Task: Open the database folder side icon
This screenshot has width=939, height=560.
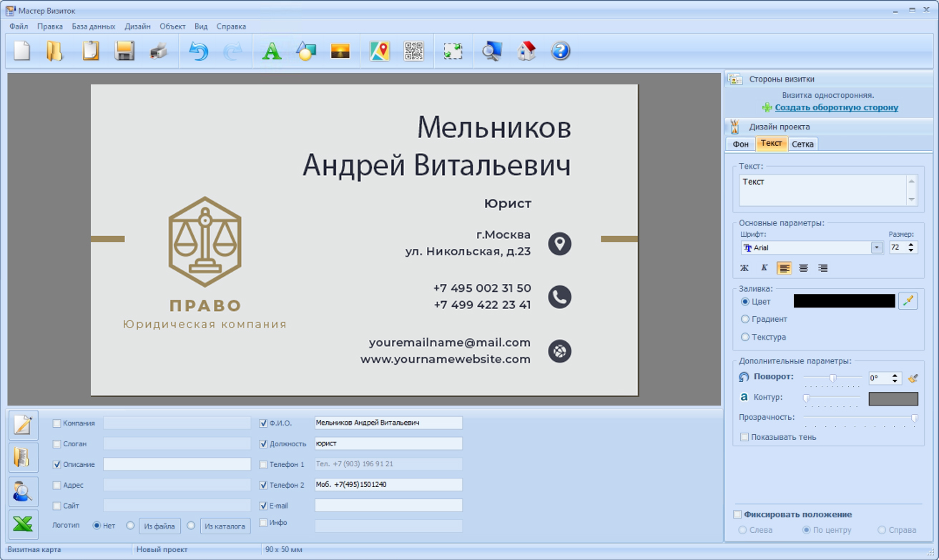Action: coord(23,458)
